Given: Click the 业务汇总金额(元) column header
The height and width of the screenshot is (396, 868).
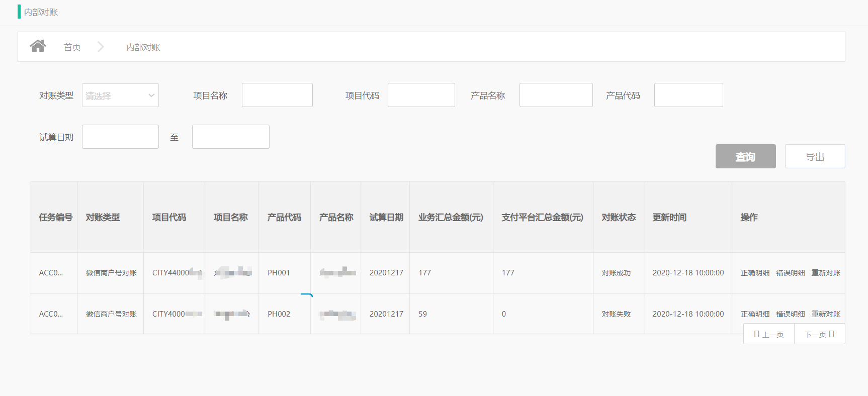Looking at the screenshot, I should click(451, 217).
